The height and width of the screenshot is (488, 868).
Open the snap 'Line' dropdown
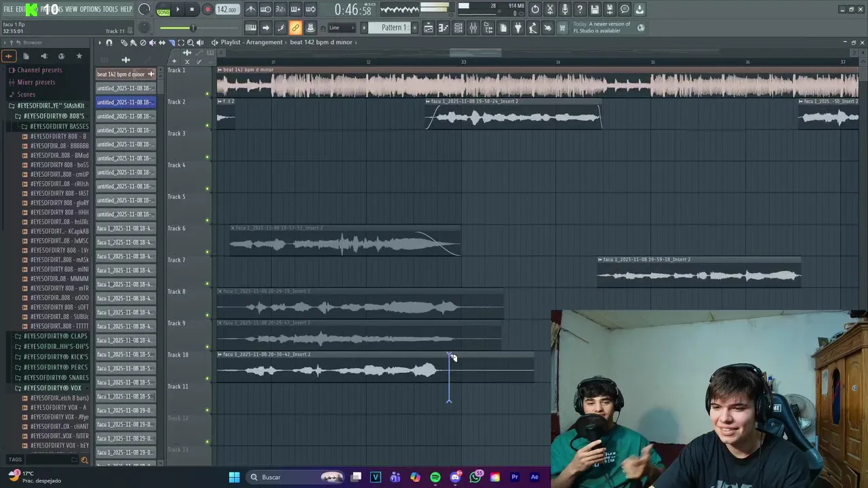(342, 28)
